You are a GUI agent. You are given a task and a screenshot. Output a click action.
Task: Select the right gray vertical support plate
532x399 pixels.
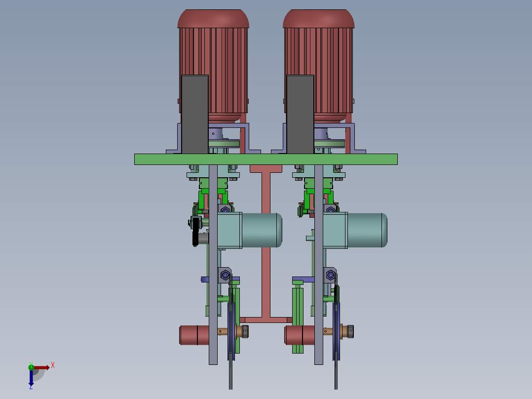pyautogui.click(x=319, y=265)
